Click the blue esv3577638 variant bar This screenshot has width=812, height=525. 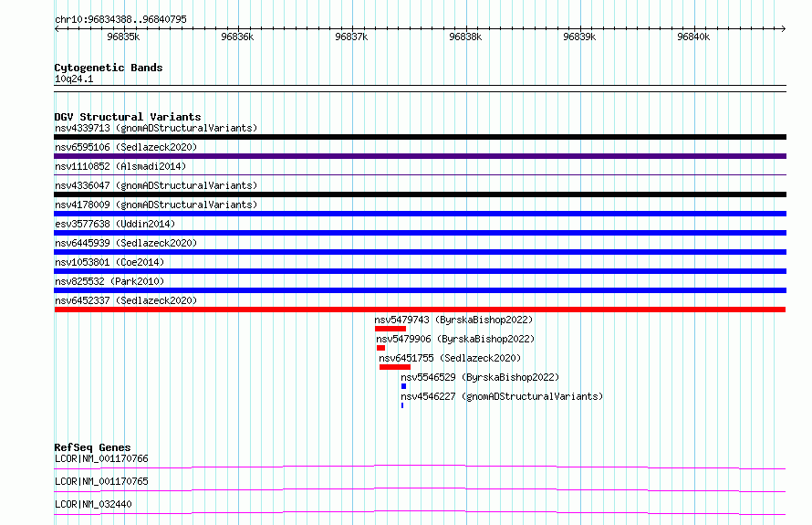[420, 233]
